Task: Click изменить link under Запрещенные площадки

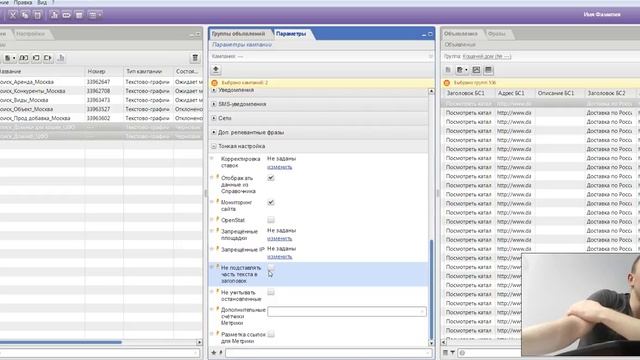Action: tap(280, 239)
